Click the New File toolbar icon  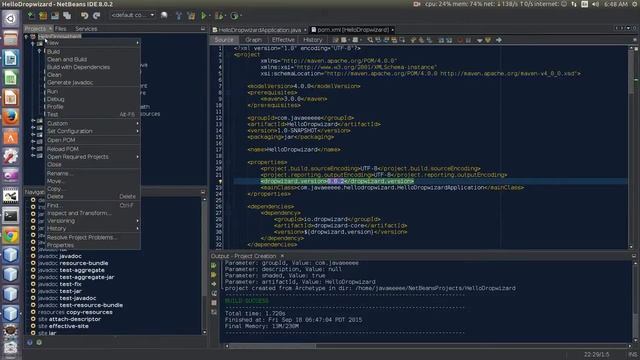point(31,16)
